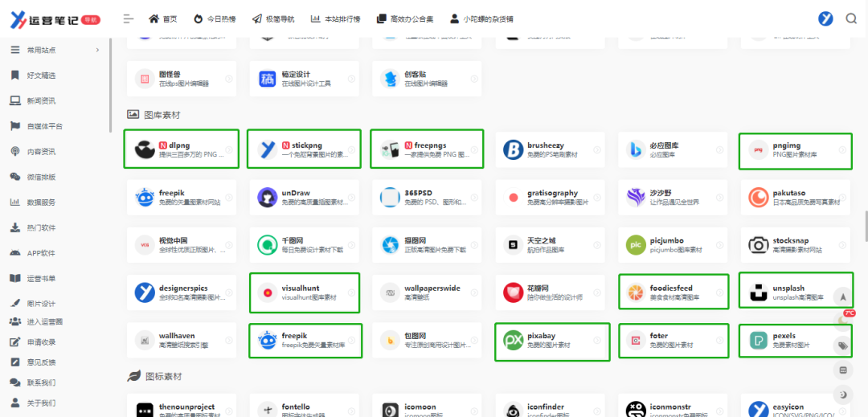Click the picjumbo green logo icon
Screen dimensions: 868x417
(x=636, y=244)
